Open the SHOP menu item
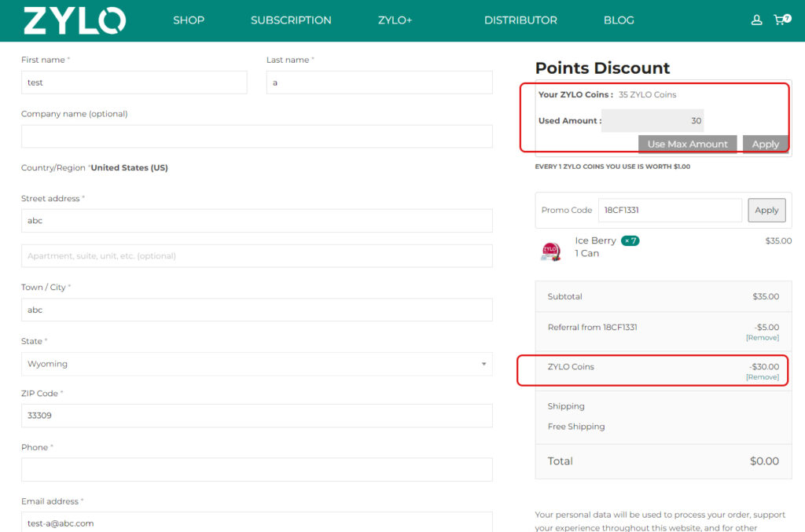 (x=189, y=20)
